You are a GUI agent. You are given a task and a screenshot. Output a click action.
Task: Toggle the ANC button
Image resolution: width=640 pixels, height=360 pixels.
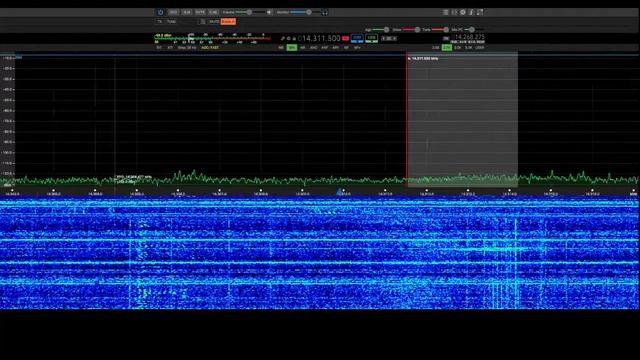(313, 48)
